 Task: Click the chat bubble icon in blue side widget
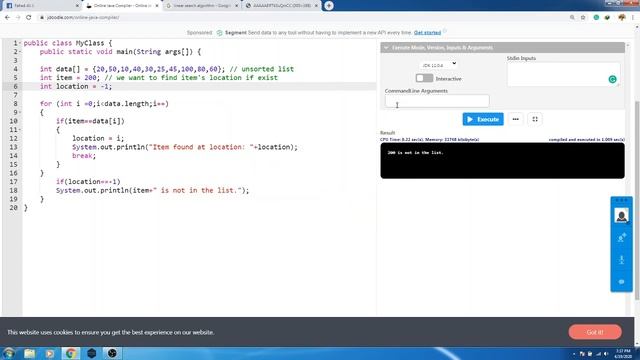[x=621, y=282]
